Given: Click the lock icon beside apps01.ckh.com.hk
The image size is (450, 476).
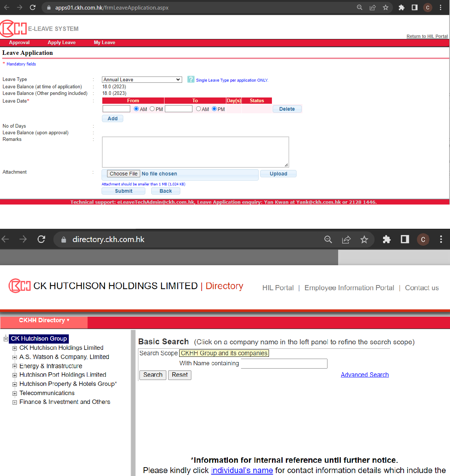Looking at the screenshot, I should pos(49,7).
